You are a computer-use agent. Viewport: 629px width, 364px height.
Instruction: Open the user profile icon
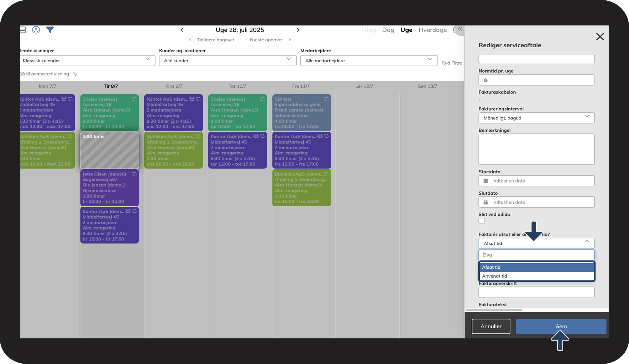[x=36, y=30]
